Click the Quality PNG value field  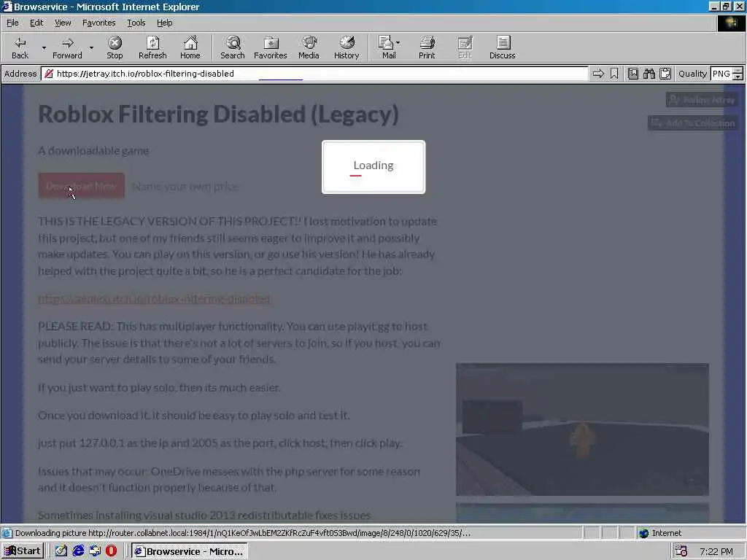click(x=721, y=74)
